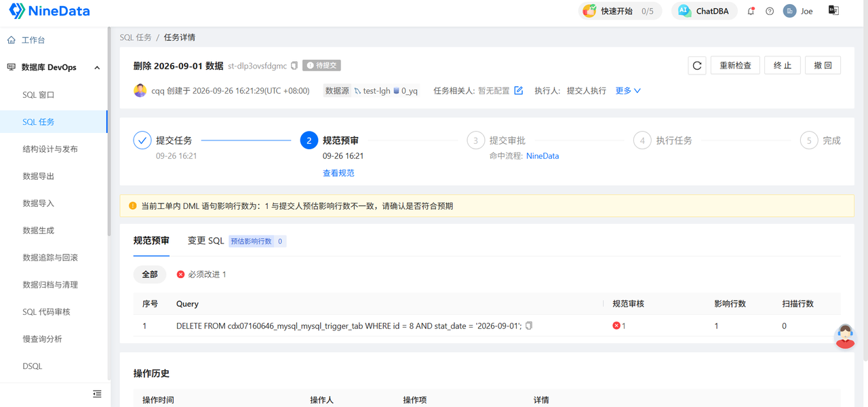This screenshot has height=407, width=868.
Task: Copy the DELETE query statement
Action: point(529,326)
